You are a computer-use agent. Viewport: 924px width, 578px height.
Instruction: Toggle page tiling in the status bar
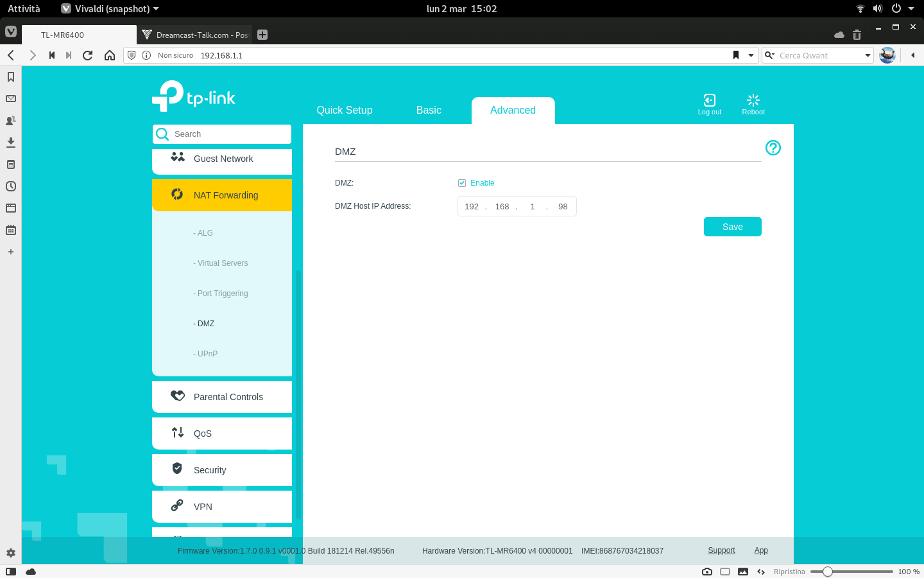(x=725, y=572)
